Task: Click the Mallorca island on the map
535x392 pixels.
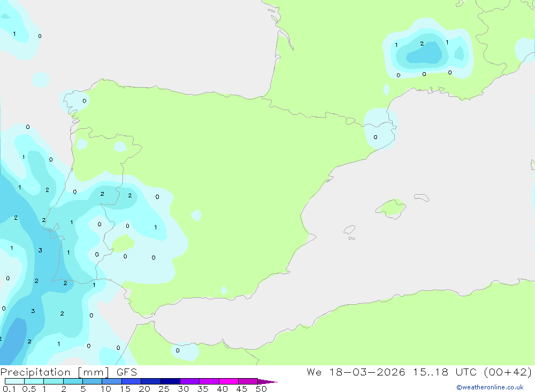Action: 391,208
